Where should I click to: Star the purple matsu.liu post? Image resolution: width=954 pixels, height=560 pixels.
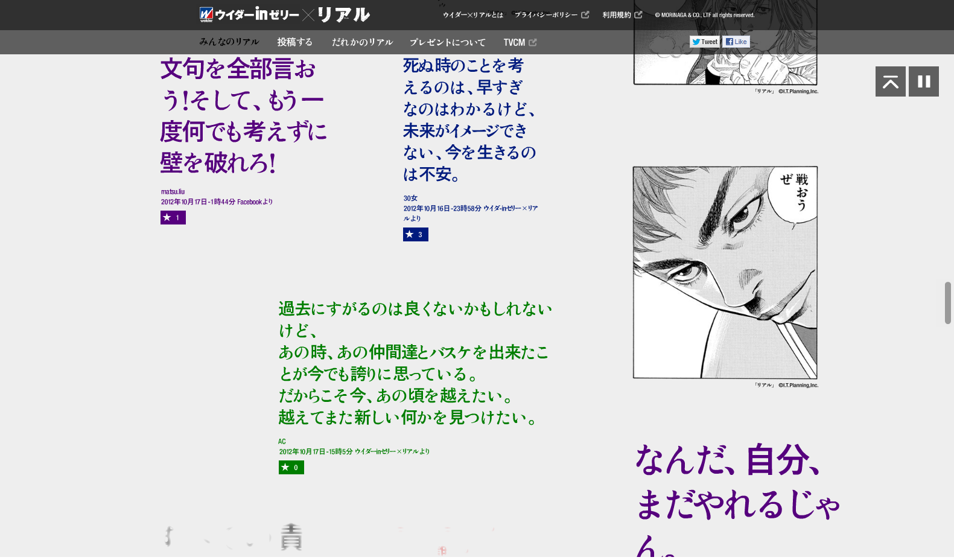point(173,217)
